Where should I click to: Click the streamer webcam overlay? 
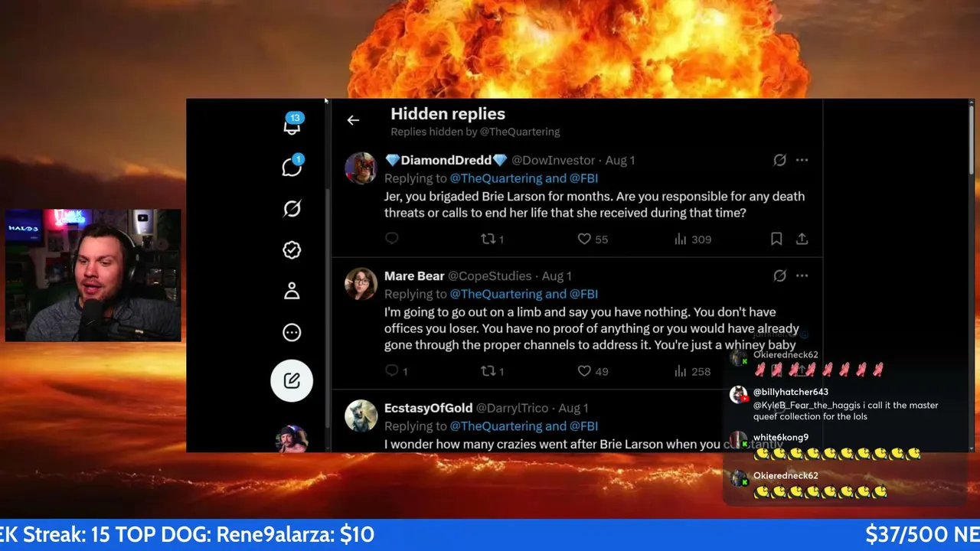pyautogui.click(x=93, y=275)
